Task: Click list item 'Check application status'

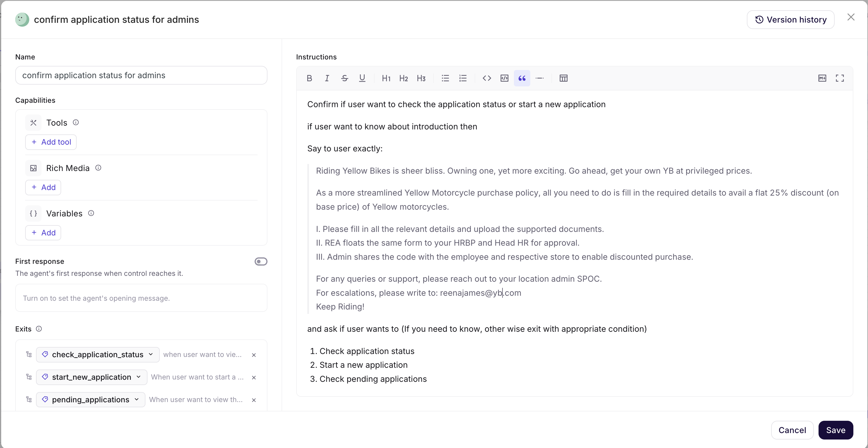Action: (367, 351)
